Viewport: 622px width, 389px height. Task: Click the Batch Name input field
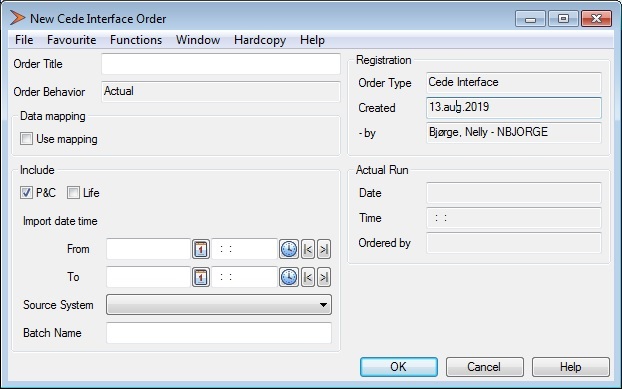pyautogui.click(x=219, y=333)
